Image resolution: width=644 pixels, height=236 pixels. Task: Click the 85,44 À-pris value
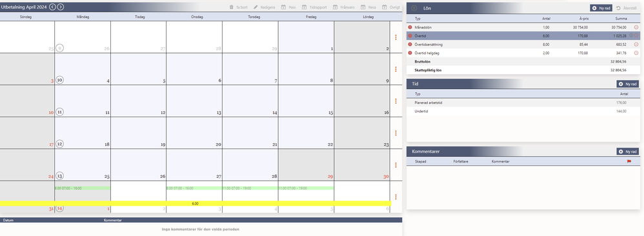click(x=583, y=44)
